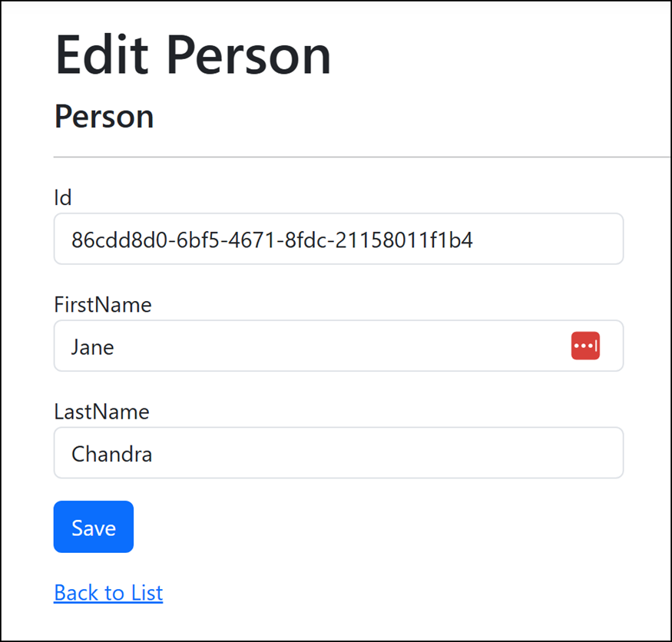Click empty space right of Chandra text
This screenshot has width=672, height=642.
pos(386,452)
